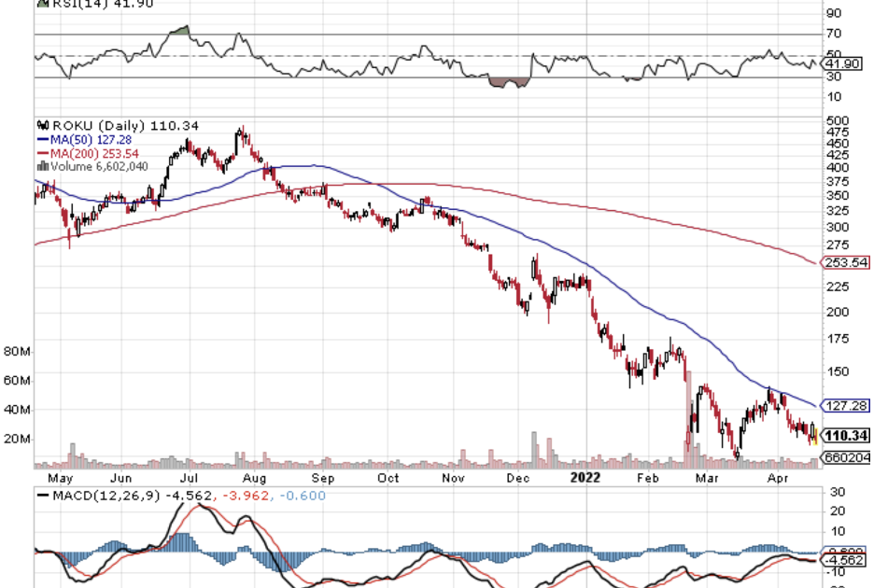The height and width of the screenshot is (588, 874).
Task: Click the Volume 6,602,040 legend label
Action: (x=97, y=166)
